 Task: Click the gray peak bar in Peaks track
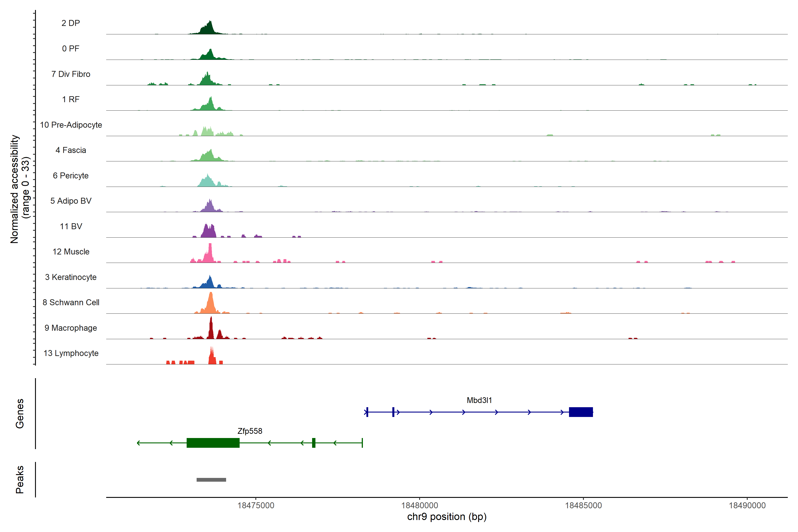(211, 479)
